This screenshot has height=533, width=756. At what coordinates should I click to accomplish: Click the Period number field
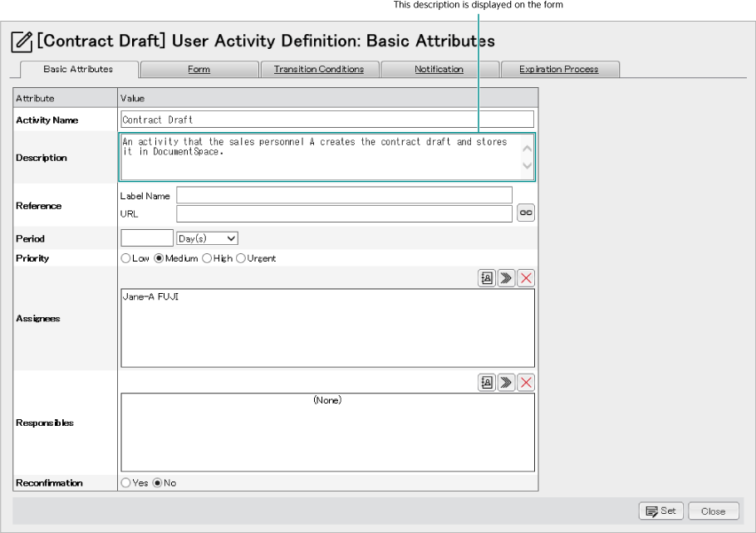tap(147, 238)
